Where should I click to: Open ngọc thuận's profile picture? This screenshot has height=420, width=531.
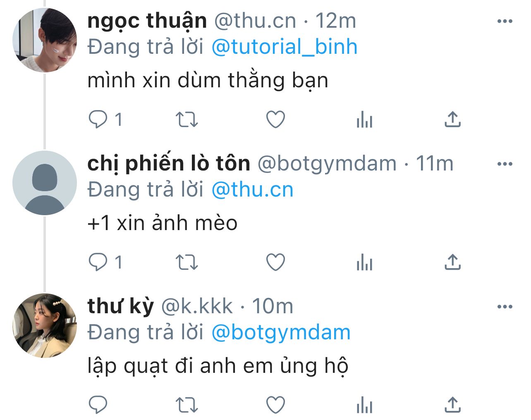point(45,40)
